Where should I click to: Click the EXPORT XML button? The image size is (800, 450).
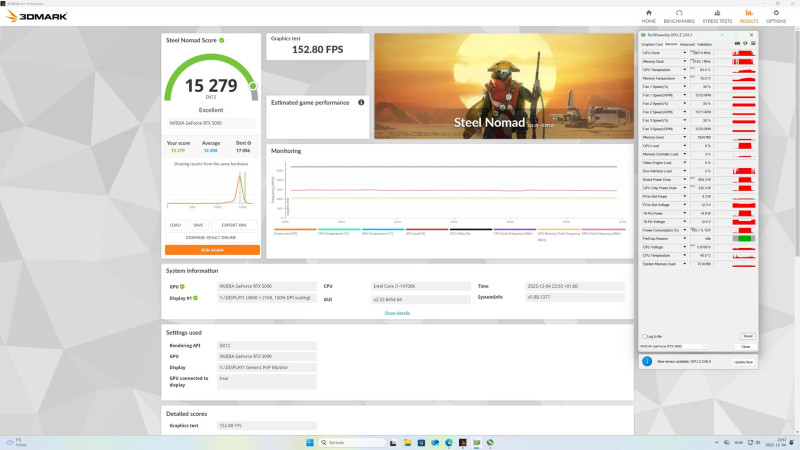234,225
